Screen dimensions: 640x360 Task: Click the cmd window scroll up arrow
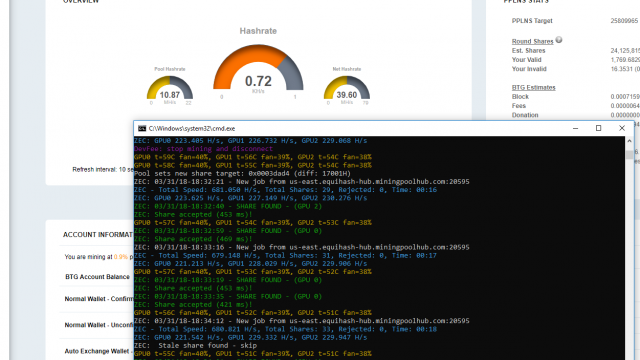tap(629, 141)
